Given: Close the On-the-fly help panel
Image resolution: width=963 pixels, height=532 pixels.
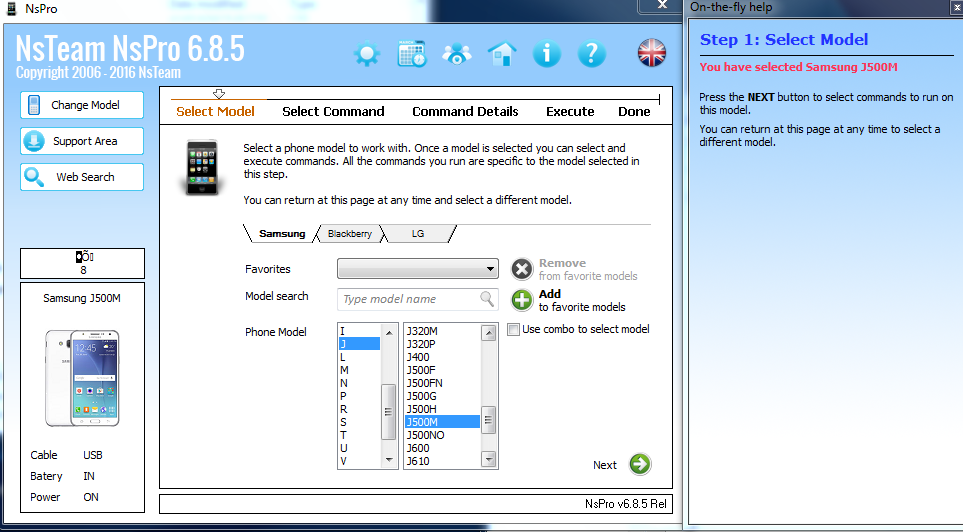Looking at the screenshot, I should (956, 7).
